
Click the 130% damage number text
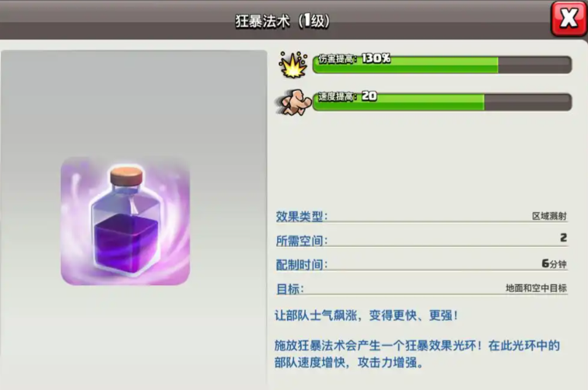(x=376, y=58)
